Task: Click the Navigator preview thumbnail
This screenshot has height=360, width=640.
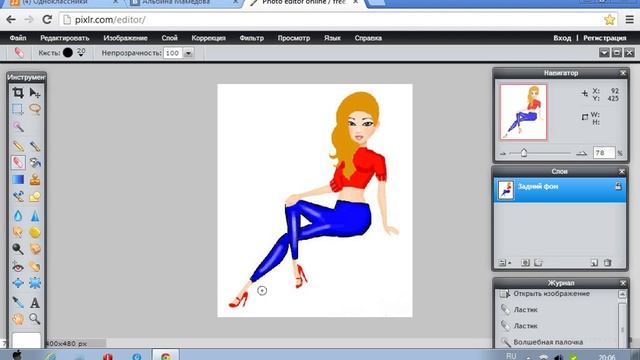Action: [524, 112]
